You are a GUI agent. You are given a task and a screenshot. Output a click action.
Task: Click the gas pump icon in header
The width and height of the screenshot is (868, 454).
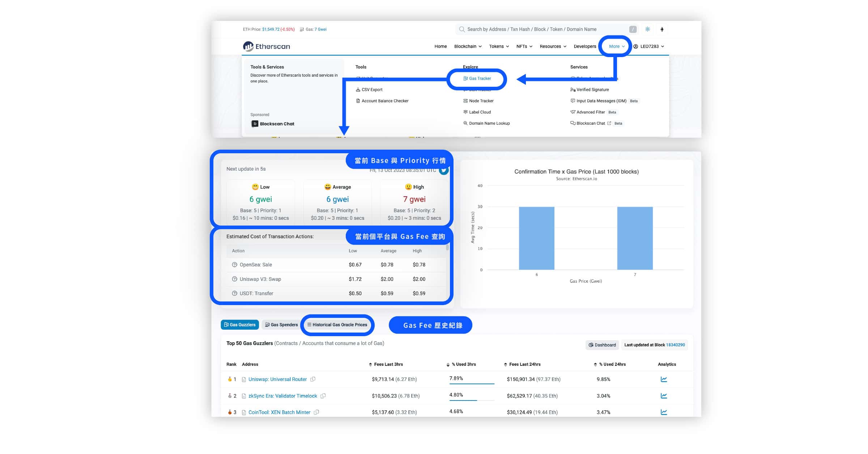click(x=302, y=29)
